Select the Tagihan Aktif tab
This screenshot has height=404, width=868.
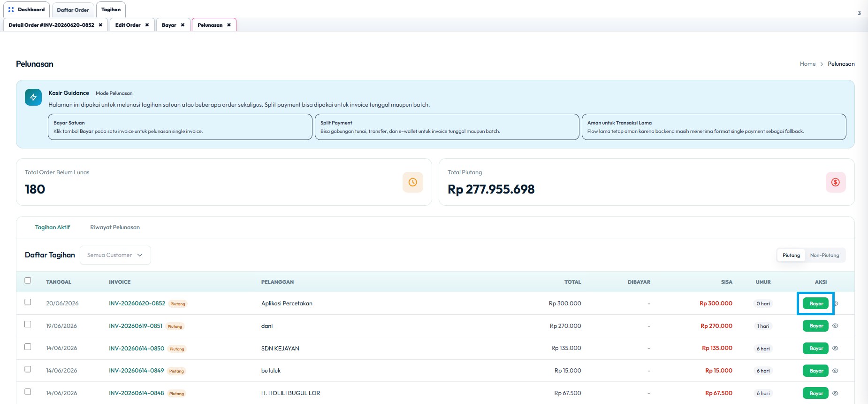point(53,227)
